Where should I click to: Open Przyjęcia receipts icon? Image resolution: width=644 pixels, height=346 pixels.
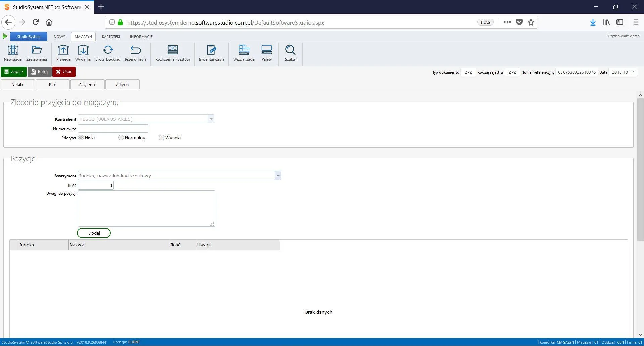[x=63, y=53]
